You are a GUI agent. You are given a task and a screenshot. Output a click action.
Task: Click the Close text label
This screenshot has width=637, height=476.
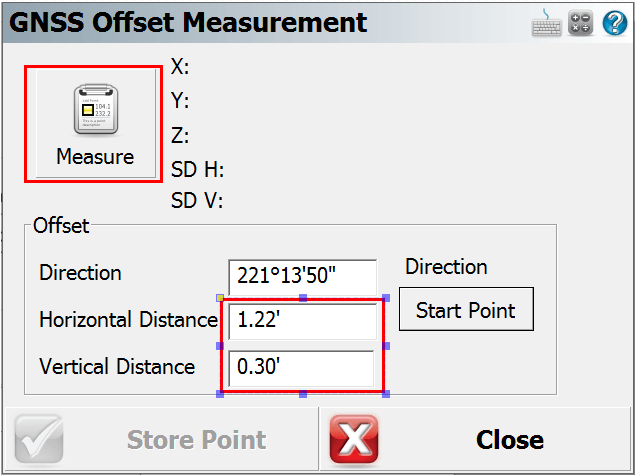pyautogui.click(x=510, y=440)
